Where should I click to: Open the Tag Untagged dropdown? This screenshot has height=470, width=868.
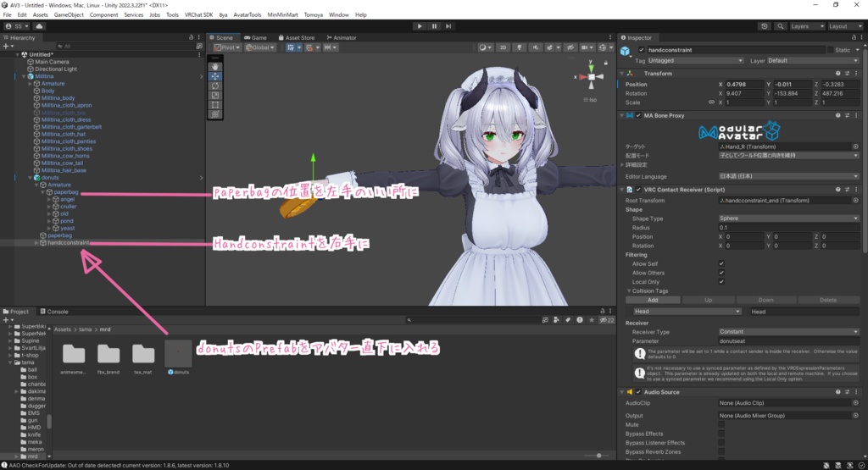(695, 60)
